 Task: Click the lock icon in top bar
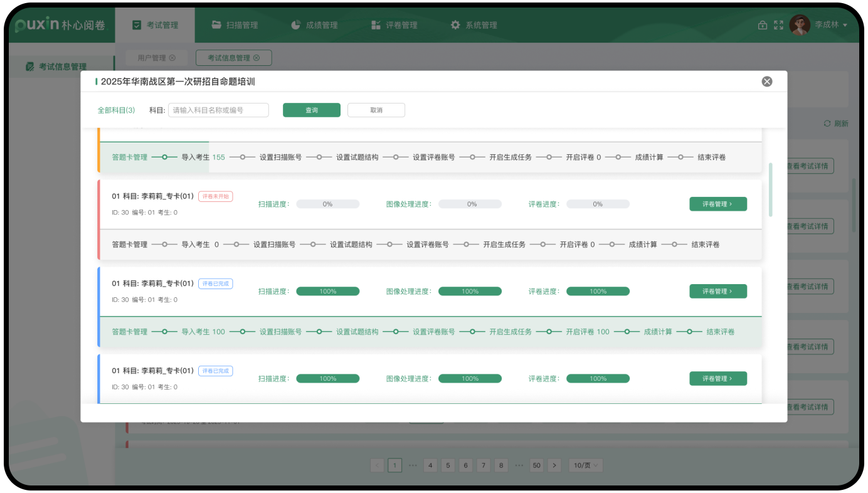(x=763, y=25)
